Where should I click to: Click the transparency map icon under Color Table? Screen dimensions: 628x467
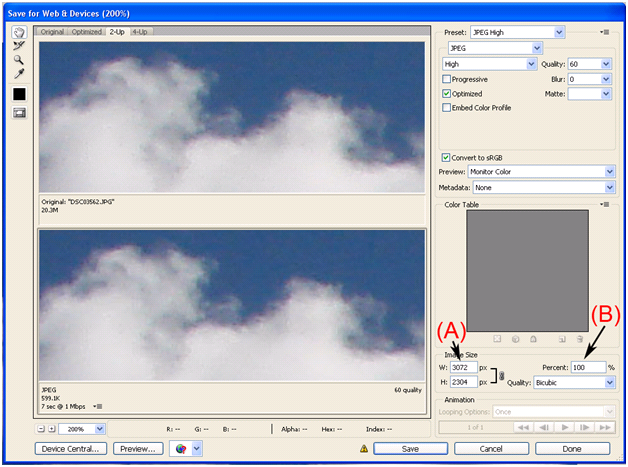[497, 339]
